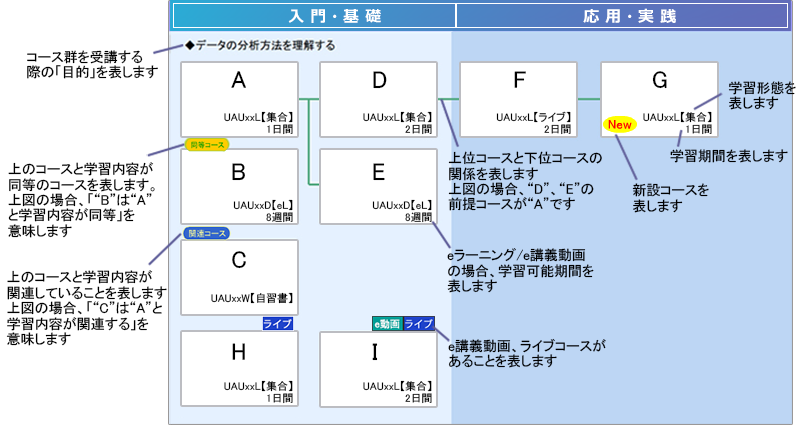Open course box D
The height and width of the screenshot is (441, 800).
click(x=379, y=100)
